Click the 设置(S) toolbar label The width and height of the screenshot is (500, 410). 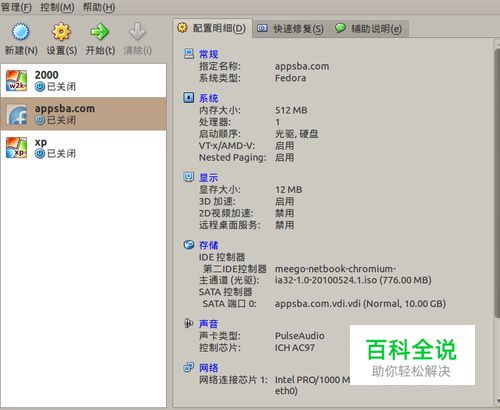click(x=62, y=51)
